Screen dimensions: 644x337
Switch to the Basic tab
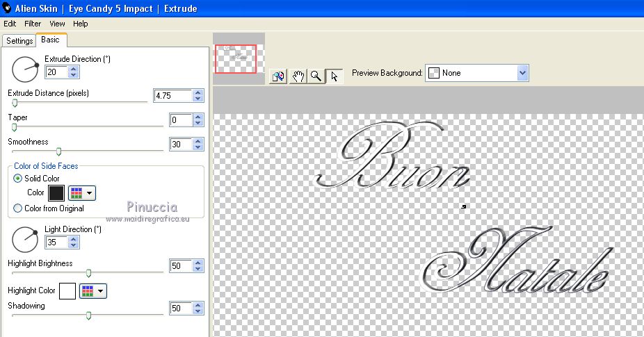tap(51, 40)
